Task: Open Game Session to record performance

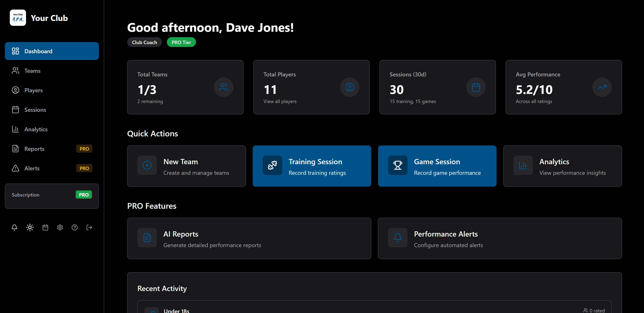Action: point(437,166)
